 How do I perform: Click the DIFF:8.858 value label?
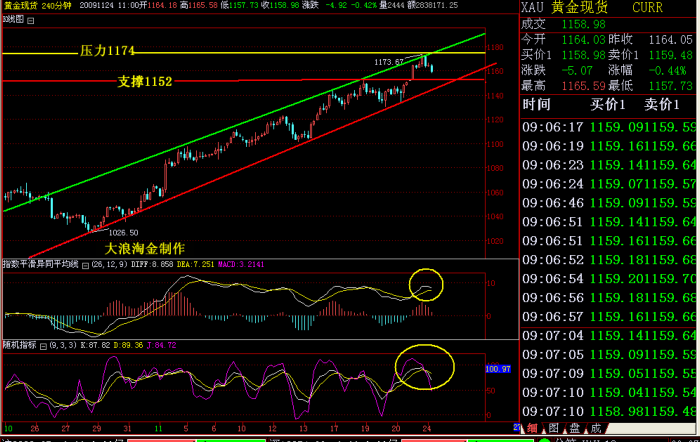pyautogui.click(x=152, y=265)
